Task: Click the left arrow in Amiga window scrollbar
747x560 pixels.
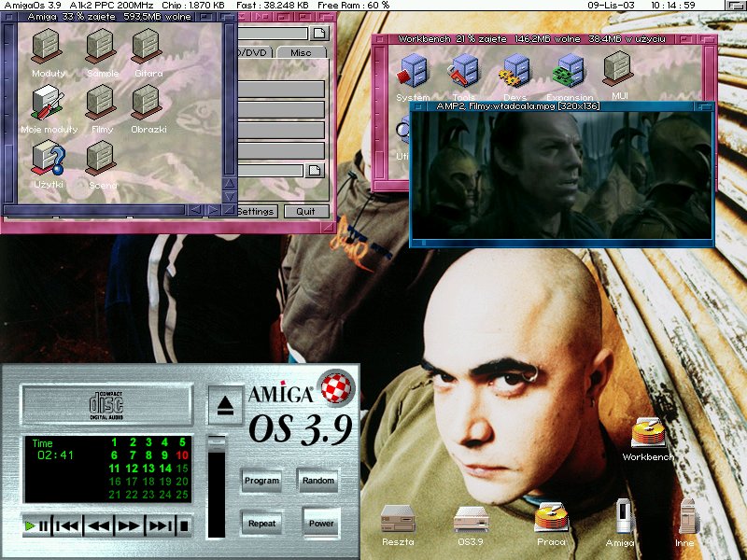Action: point(195,209)
